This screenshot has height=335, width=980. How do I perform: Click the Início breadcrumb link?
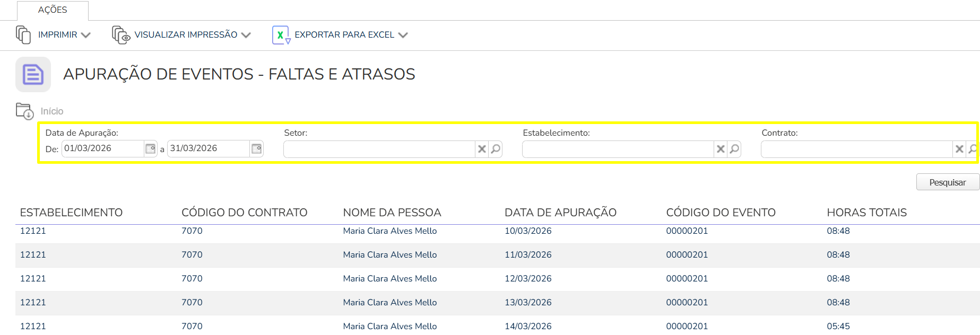(52, 111)
